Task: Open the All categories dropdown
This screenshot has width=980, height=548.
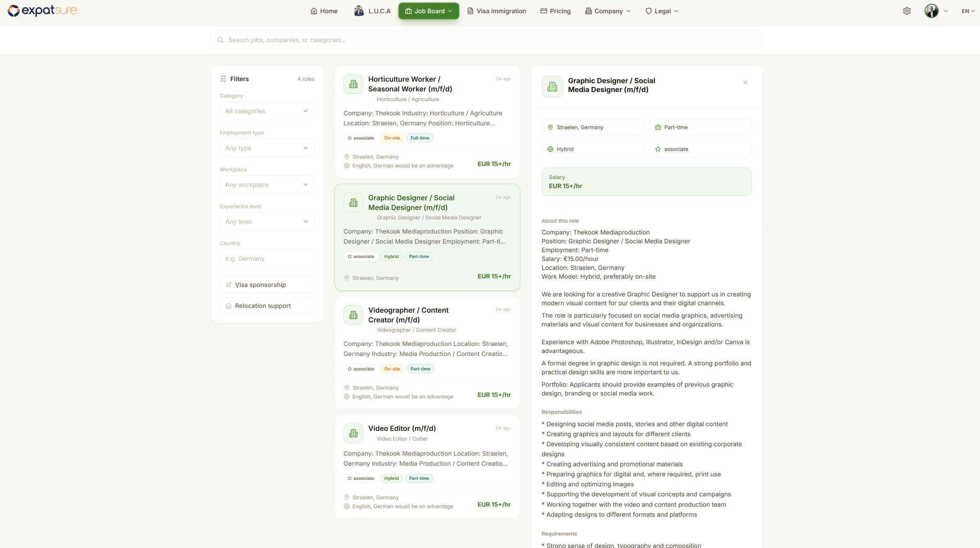Action: click(267, 111)
